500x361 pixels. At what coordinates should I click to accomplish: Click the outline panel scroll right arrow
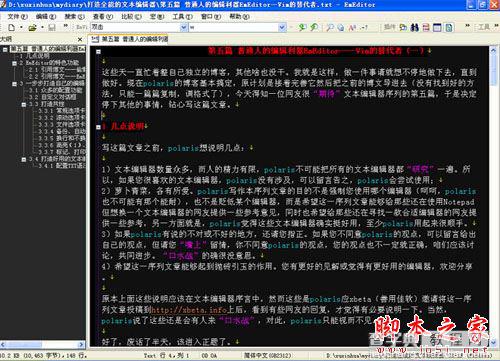coord(82,344)
